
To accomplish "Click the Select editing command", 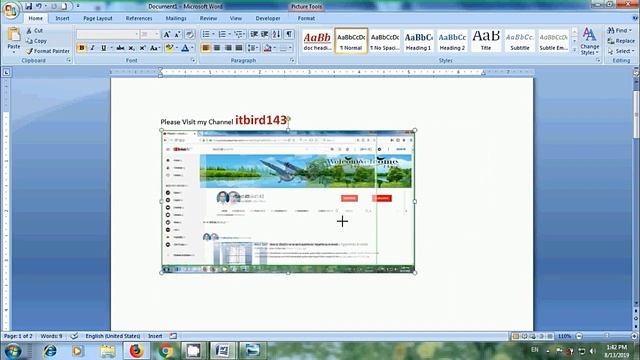I will click(621, 51).
